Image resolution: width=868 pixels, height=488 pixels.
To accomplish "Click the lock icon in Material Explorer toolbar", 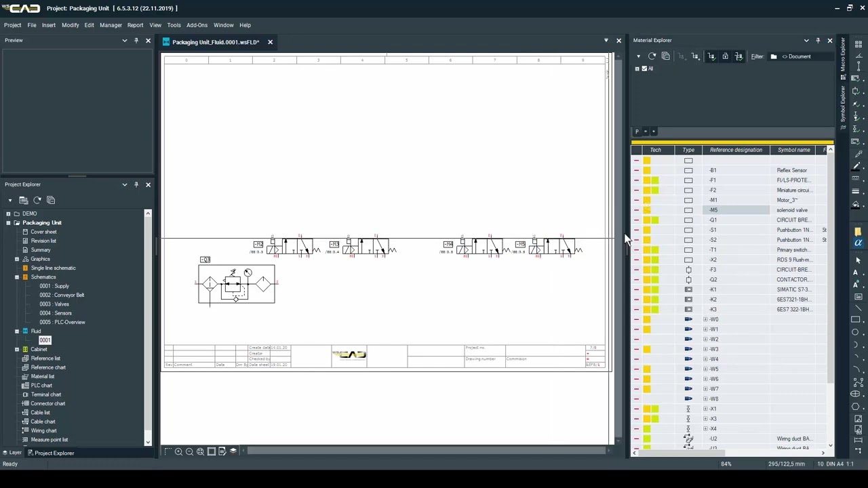I will tap(725, 56).
